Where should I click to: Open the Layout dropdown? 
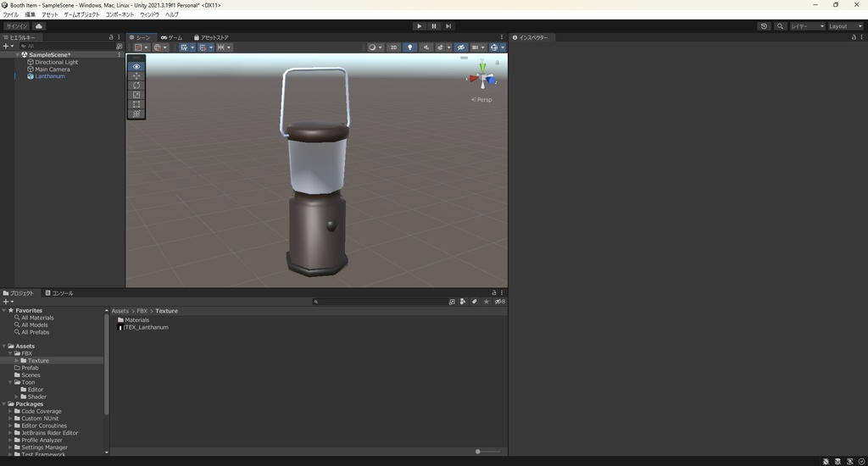(844, 26)
